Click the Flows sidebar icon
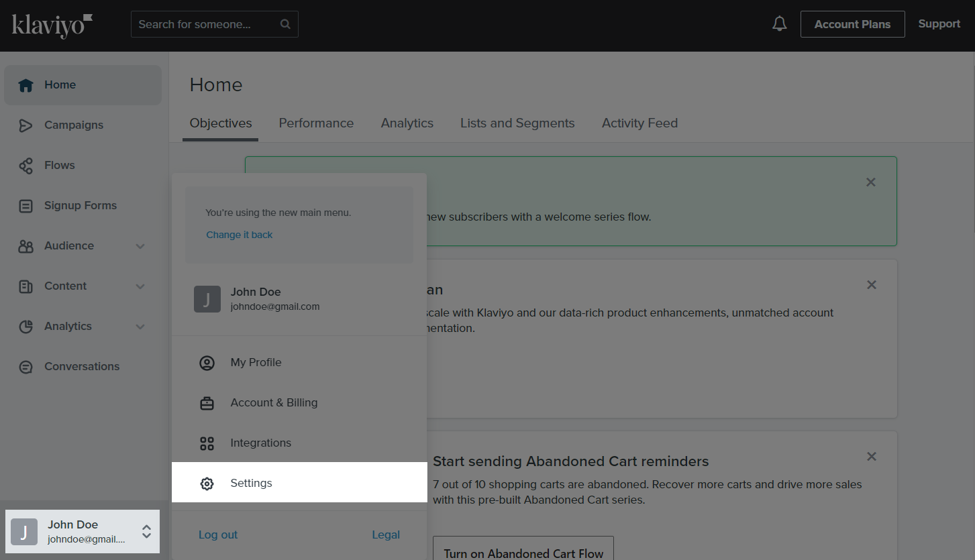 (x=25, y=166)
